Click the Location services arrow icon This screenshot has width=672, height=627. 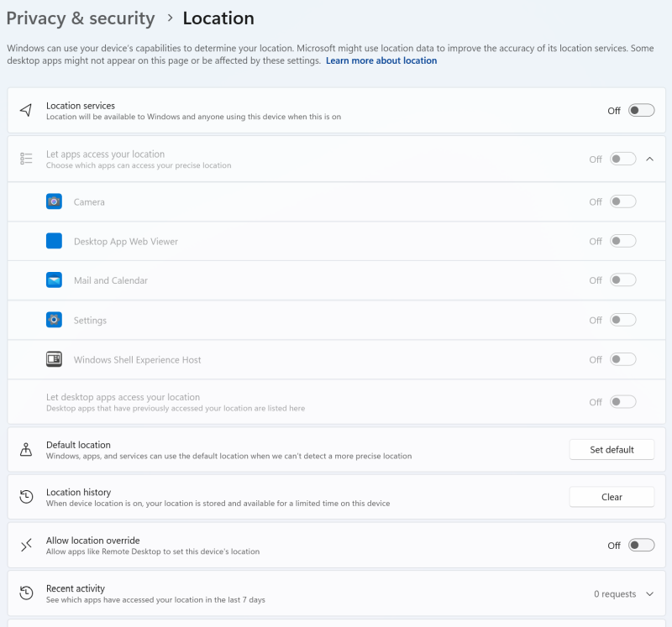tap(26, 111)
